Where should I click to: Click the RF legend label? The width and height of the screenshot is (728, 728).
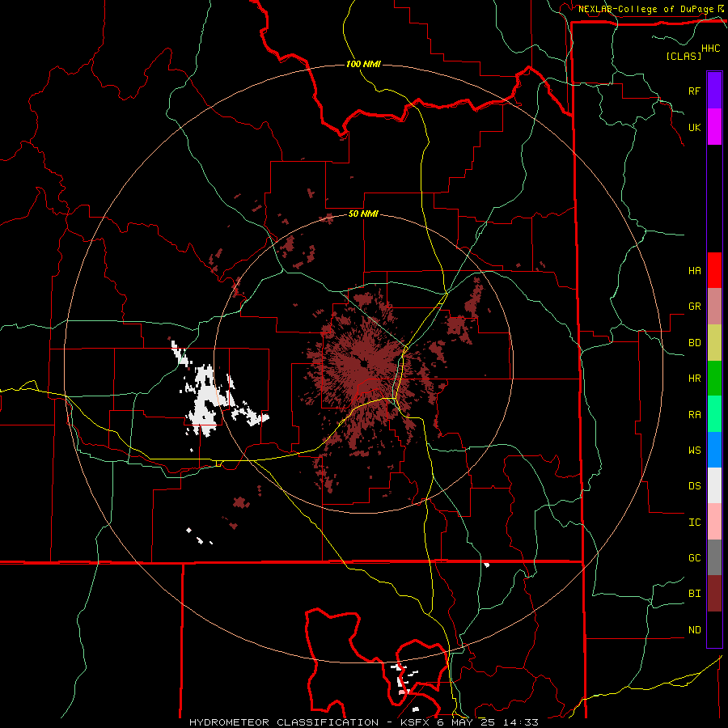[694, 91]
